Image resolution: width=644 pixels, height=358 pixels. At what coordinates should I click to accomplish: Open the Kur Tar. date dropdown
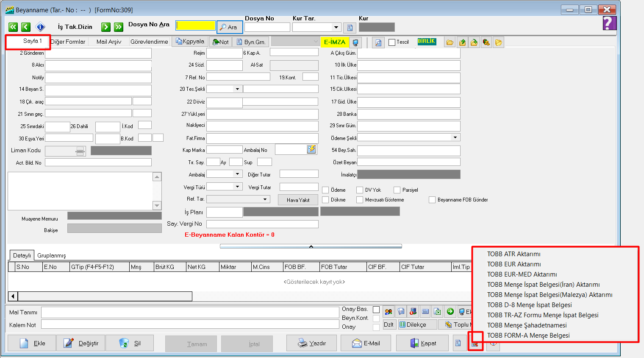pos(336,28)
